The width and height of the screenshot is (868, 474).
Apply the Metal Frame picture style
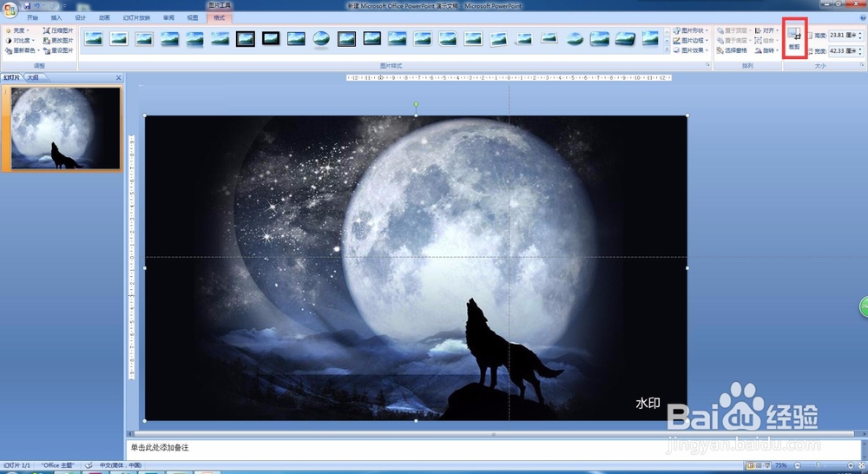click(x=144, y=38)
